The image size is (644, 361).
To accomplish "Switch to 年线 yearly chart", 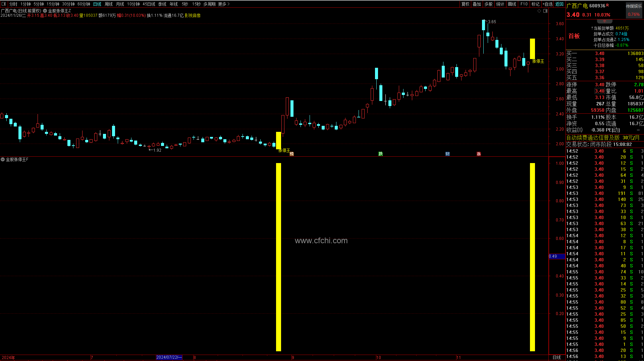I will (174, 4).
